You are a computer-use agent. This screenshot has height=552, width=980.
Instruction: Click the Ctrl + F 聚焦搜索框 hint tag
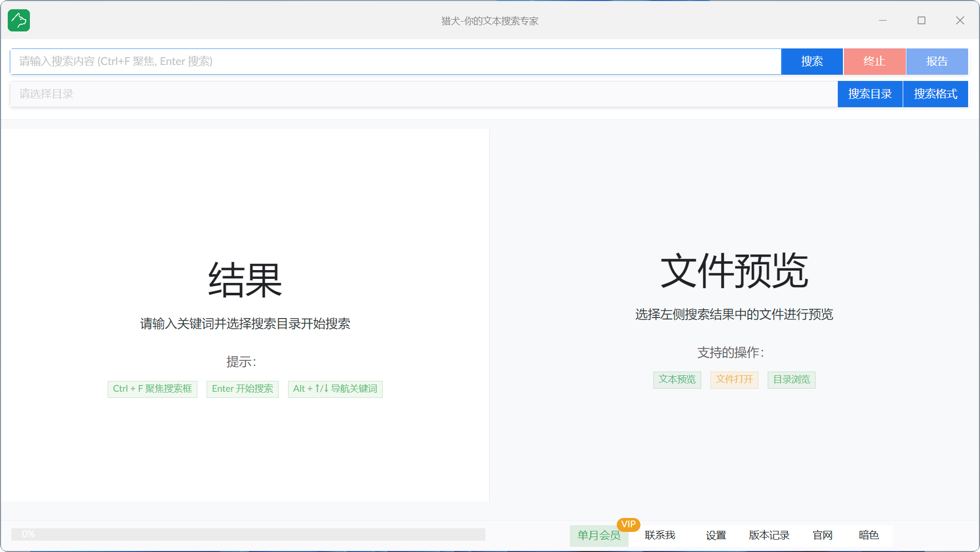(x=152, y=389)
